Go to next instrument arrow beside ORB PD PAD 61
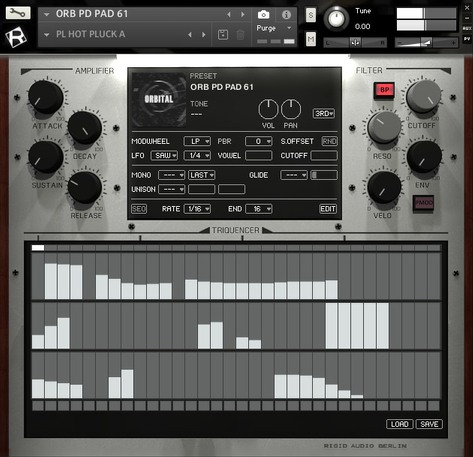This screenshot has width=473, height=457. point(243,14)
